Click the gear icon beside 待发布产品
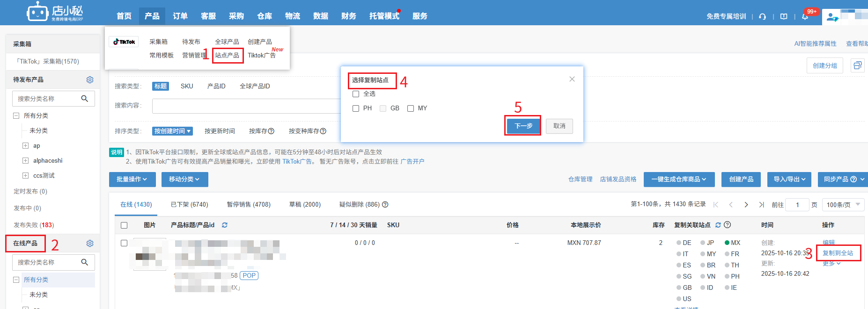The width and height of the screenshot is (868, 309). 90,80
